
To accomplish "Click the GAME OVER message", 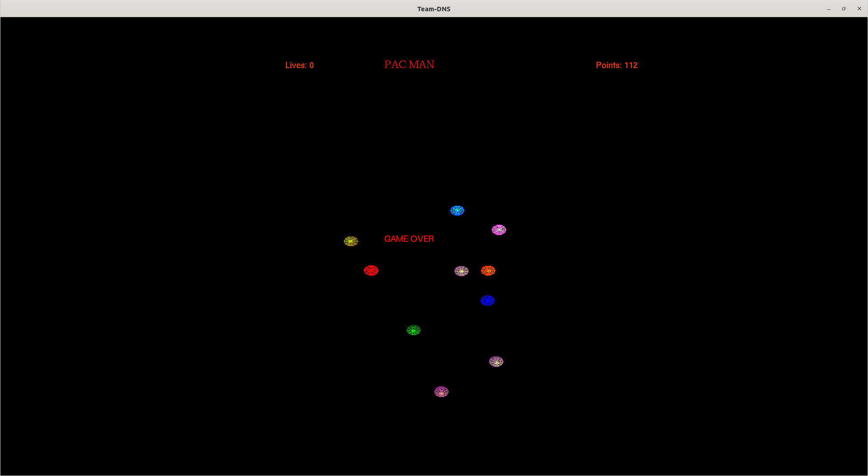I will click(409, 239).
